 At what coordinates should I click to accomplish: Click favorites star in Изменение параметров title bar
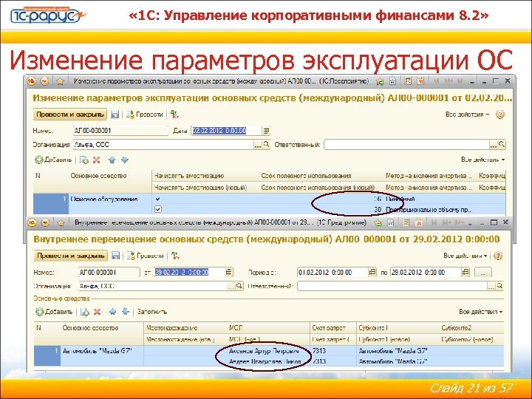tap(60, 81)
